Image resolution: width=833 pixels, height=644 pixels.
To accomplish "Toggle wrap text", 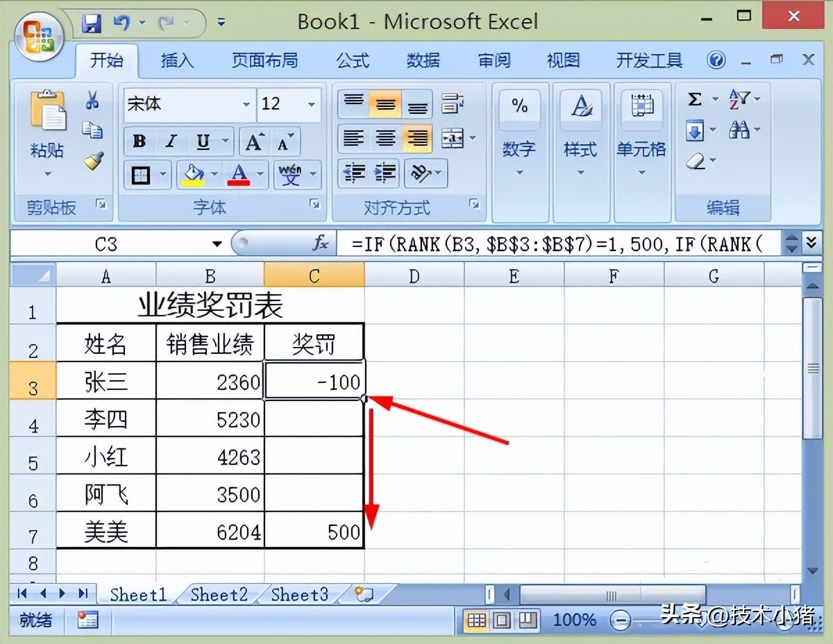I will [x=453, y=104].
